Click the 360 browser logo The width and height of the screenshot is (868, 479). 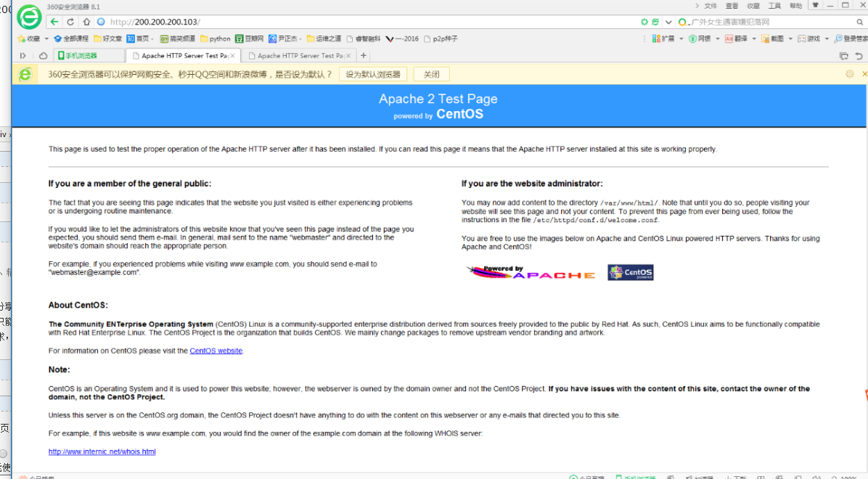point(29,17)
